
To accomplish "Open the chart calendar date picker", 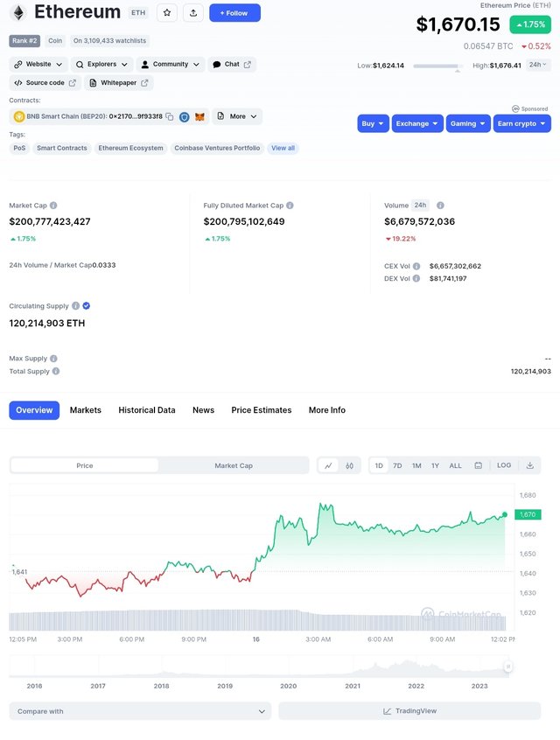I will tap(479, 465).
